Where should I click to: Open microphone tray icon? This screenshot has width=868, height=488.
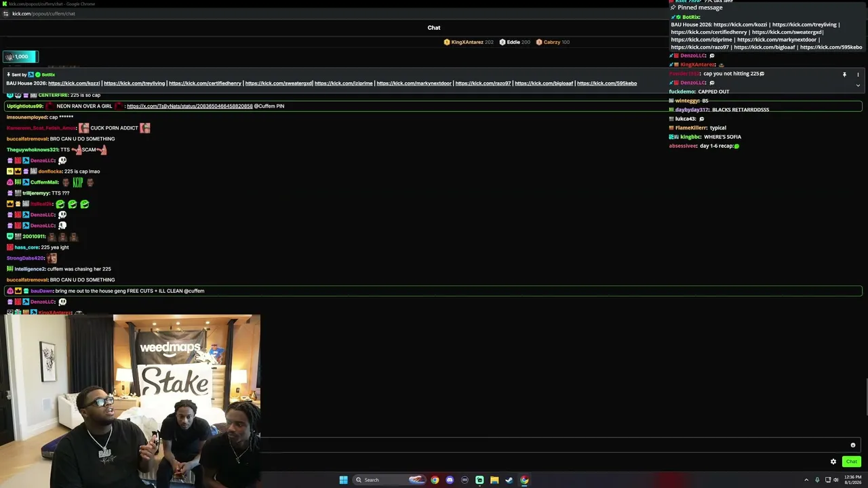pos(817,480)
